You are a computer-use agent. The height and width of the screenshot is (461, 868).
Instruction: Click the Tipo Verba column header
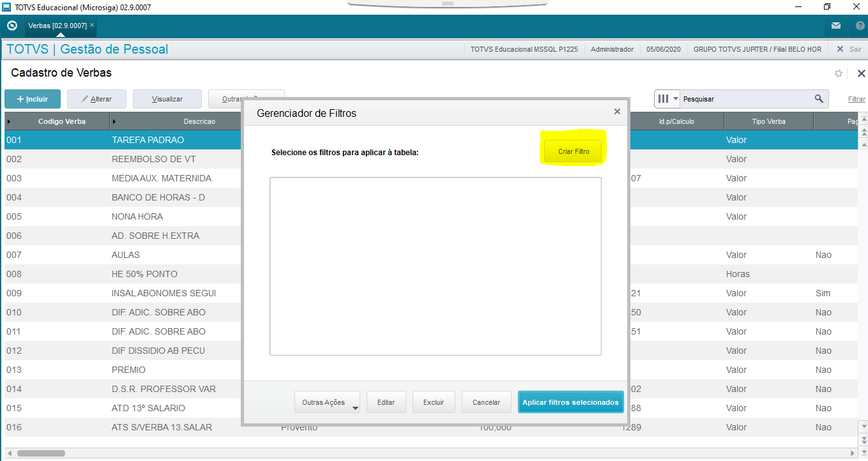point(768,121)
